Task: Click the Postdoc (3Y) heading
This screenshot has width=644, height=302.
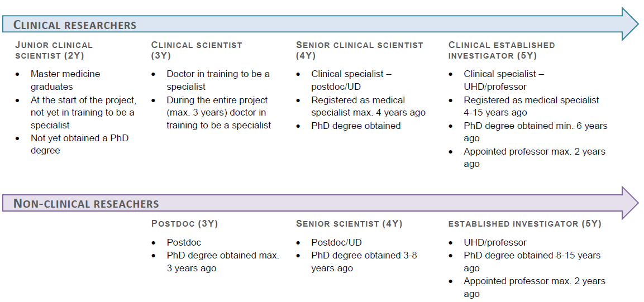Action: pos(184,224)
